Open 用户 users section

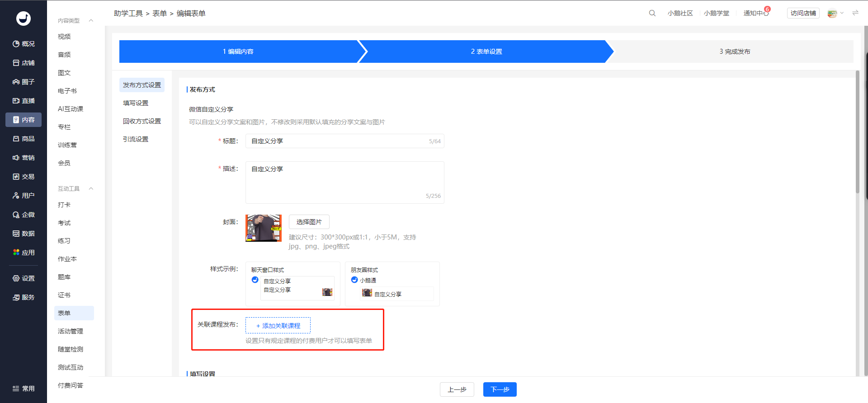tap(24, 196)
